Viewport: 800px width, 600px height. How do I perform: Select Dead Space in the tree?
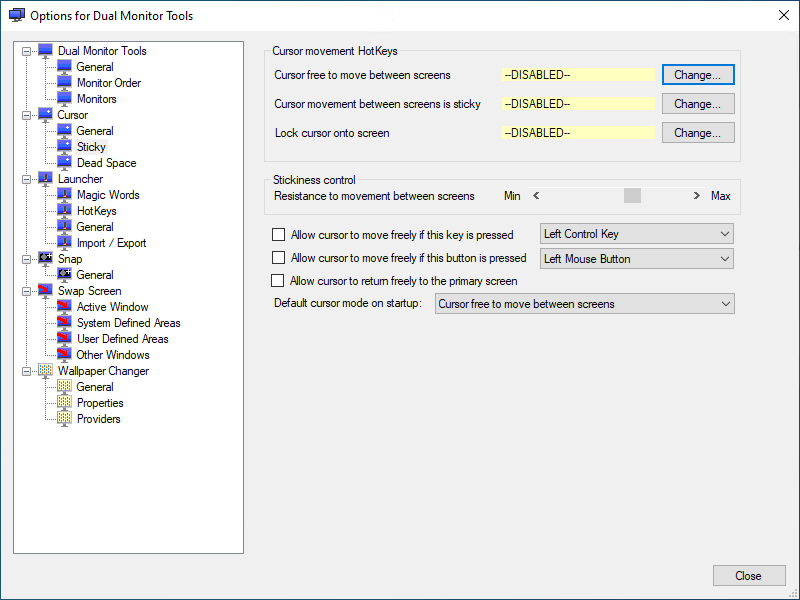tap(107, 163)
